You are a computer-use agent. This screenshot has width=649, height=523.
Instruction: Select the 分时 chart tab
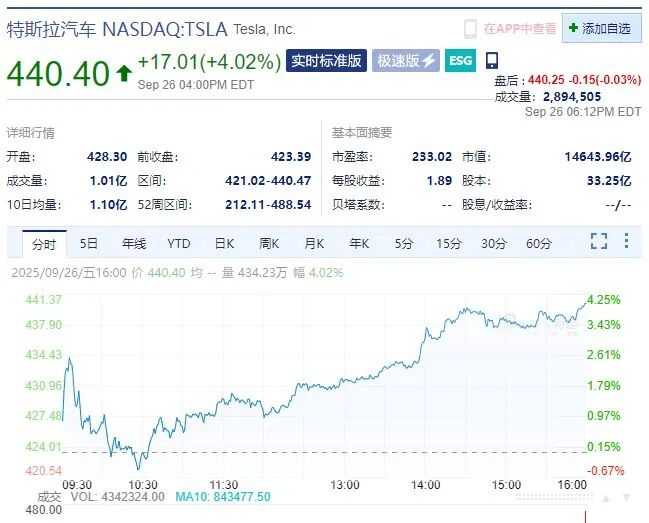coord(44,243)
